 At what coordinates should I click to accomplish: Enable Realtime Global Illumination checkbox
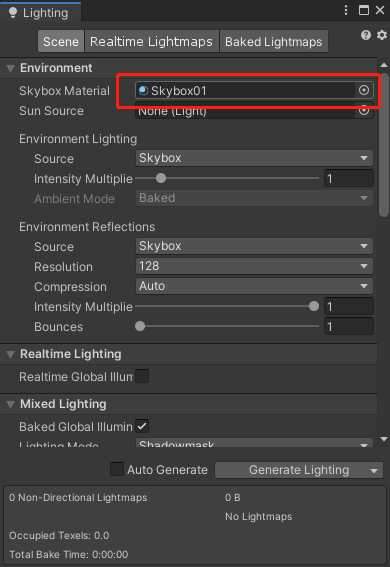pos(142,376)
